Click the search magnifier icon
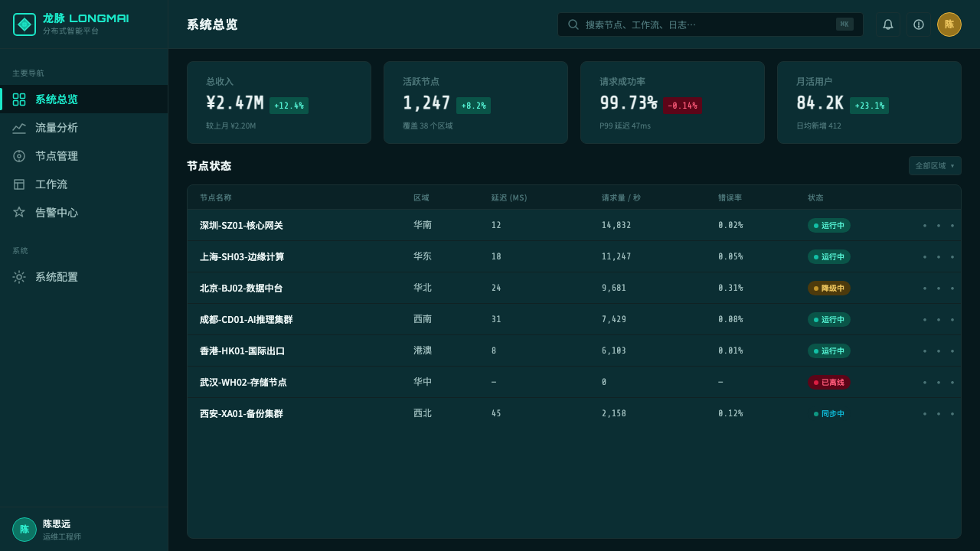Image resolution: width=980 pixels, height=551 pixels. [x=573, y=24]
